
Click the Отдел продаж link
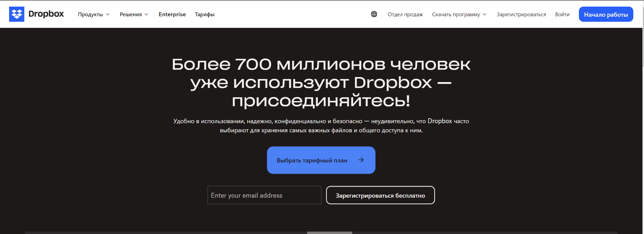coord(405,14)
